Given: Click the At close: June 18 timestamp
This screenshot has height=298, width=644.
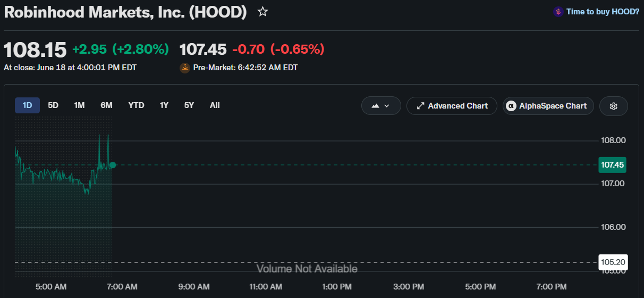Looking at the screenshot, I should (x=70, y=68).
